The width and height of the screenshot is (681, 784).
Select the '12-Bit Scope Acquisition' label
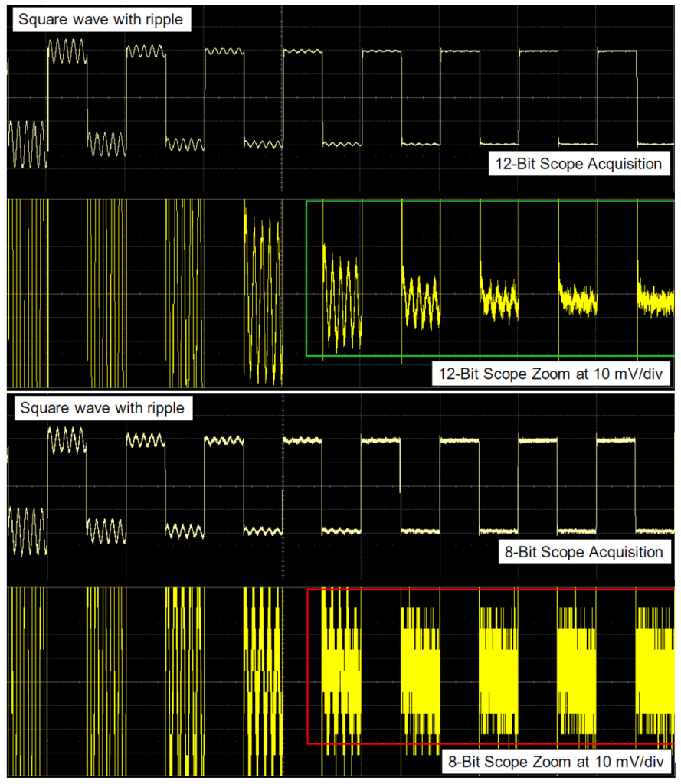click(x=578, y=163)
